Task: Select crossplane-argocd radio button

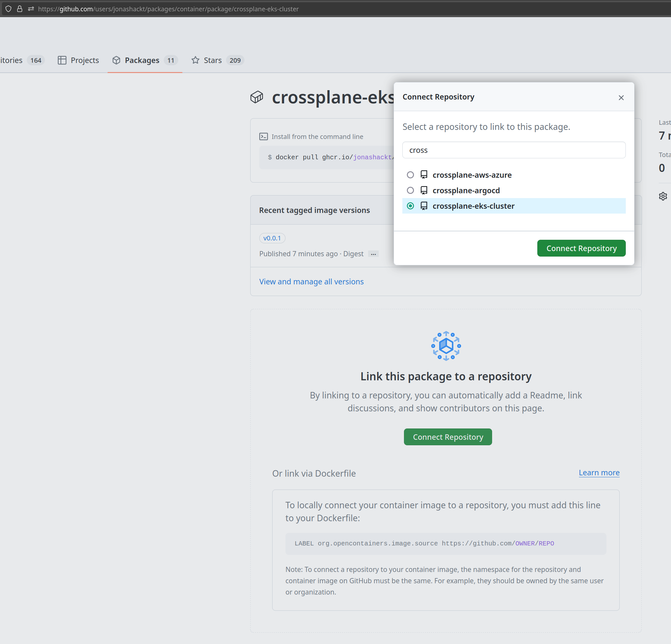Action: pyautogui.click(x=410, y=190)
